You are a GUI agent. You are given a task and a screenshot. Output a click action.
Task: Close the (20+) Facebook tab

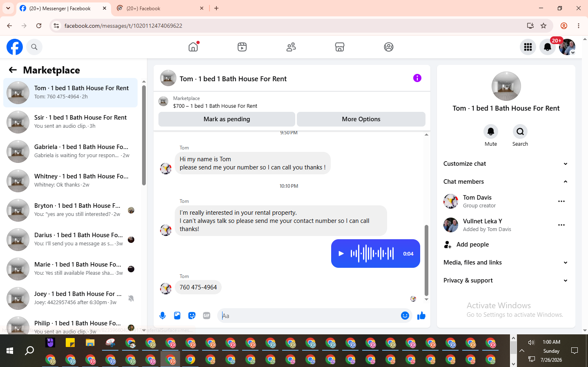(x=202, y=8)
